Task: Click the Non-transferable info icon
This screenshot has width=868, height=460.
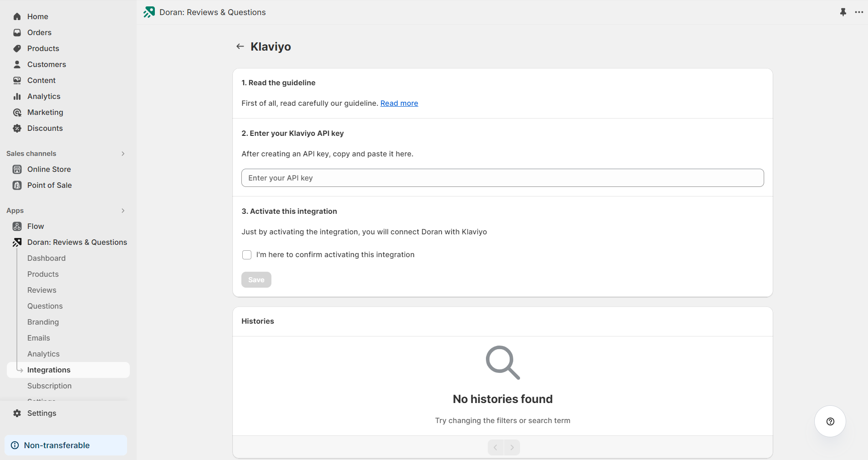Action: 15,445
